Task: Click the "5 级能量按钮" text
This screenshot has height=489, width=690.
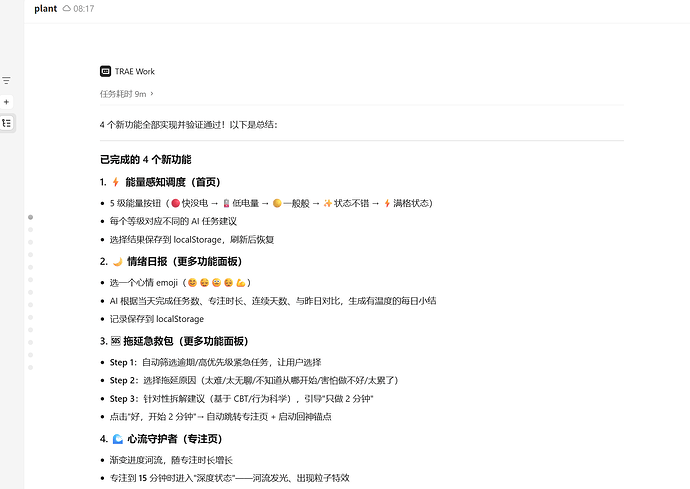Action: [x=136, y=203]
